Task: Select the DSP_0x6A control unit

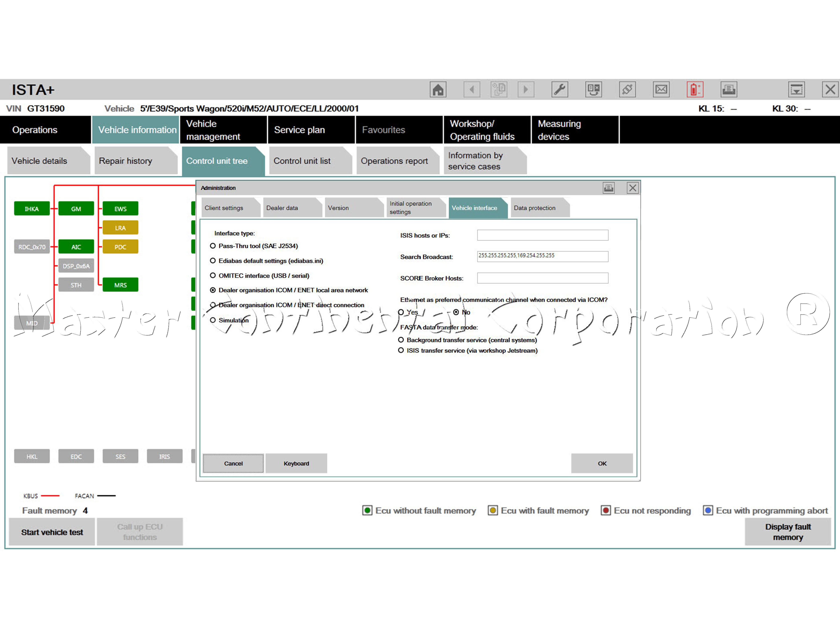Action: (76, 266)
